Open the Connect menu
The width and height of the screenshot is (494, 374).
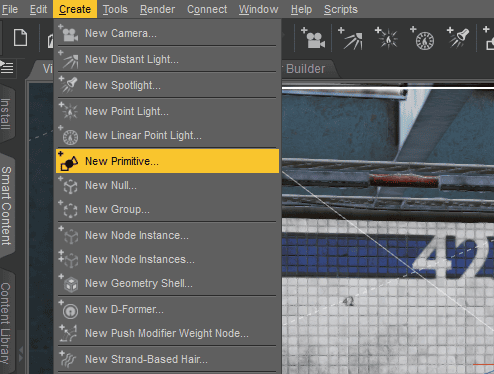(207, 9)
